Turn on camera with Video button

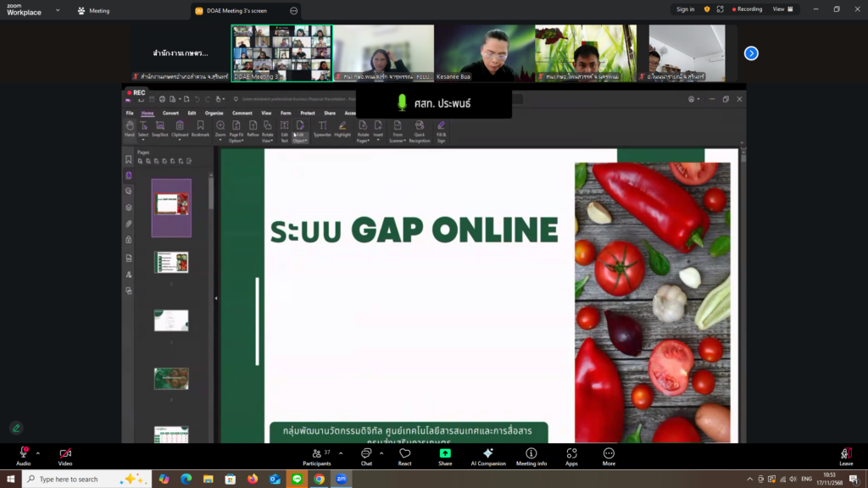pyautogui.click(x=65, y=455)
